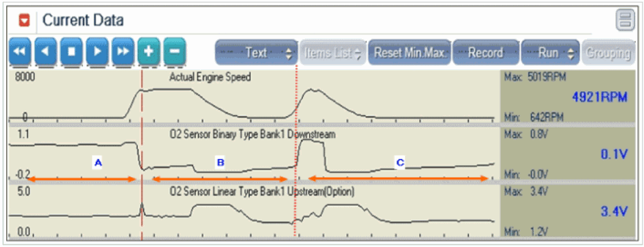Collapse the Current Data panel red arrow

[24, 20]
